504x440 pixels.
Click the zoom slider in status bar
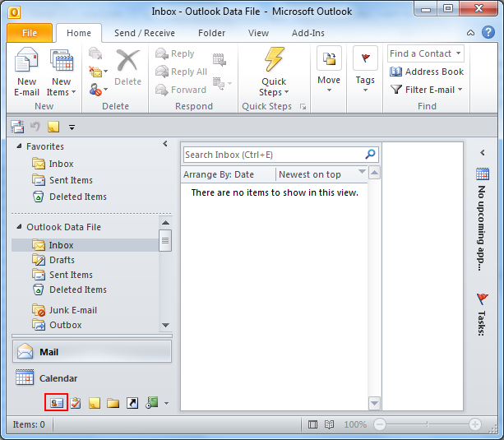pyautogui.click(x=428, y=424)
